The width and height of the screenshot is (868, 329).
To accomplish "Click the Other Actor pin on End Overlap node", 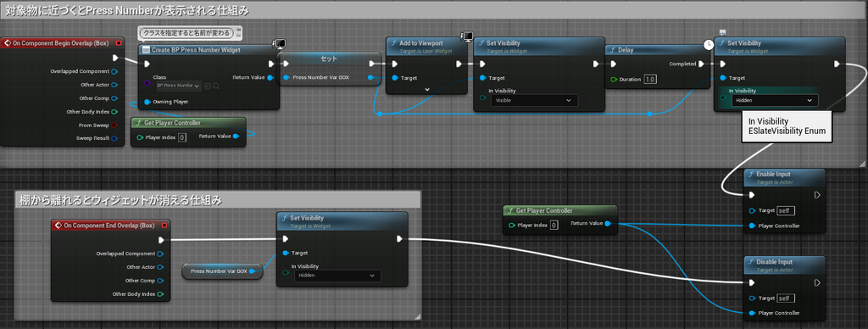I will coord(160,267).
